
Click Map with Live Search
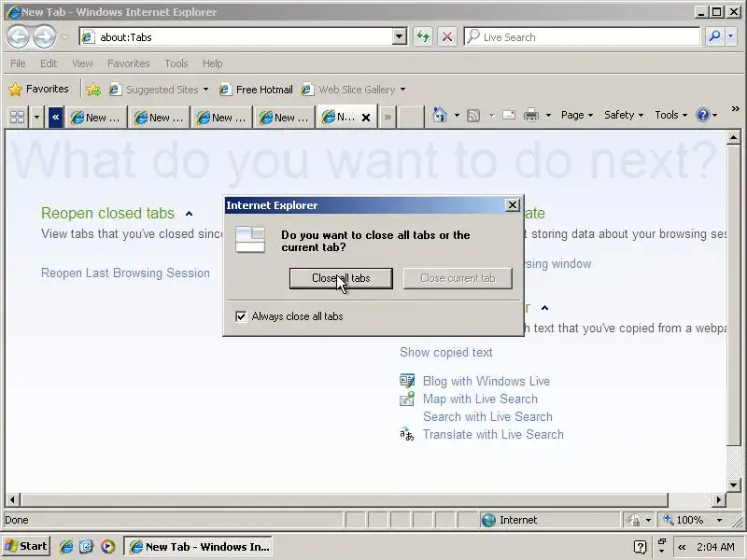click(x=480, y=399)
